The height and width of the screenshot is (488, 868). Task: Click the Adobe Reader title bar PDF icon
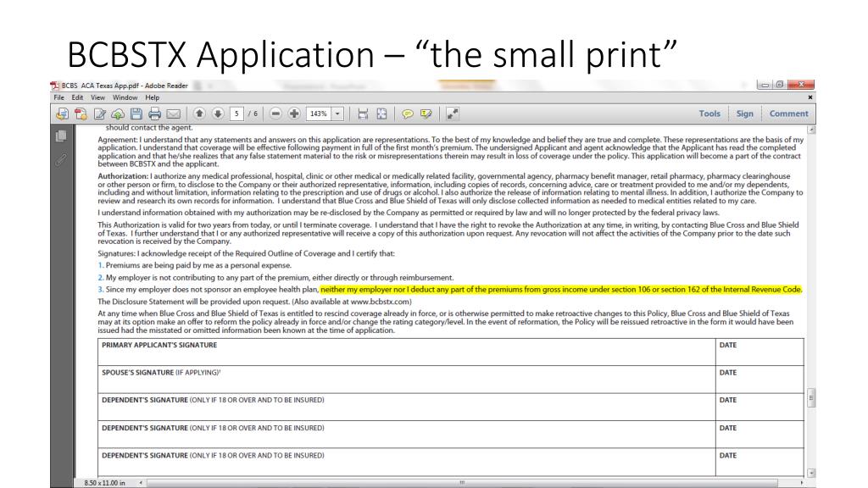[x=55, y=86]
